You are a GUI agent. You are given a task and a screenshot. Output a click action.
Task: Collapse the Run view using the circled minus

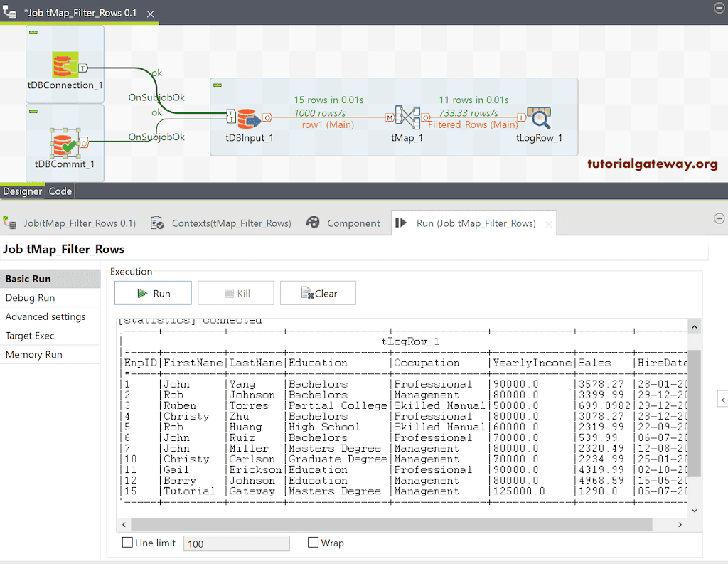point(719,219)
